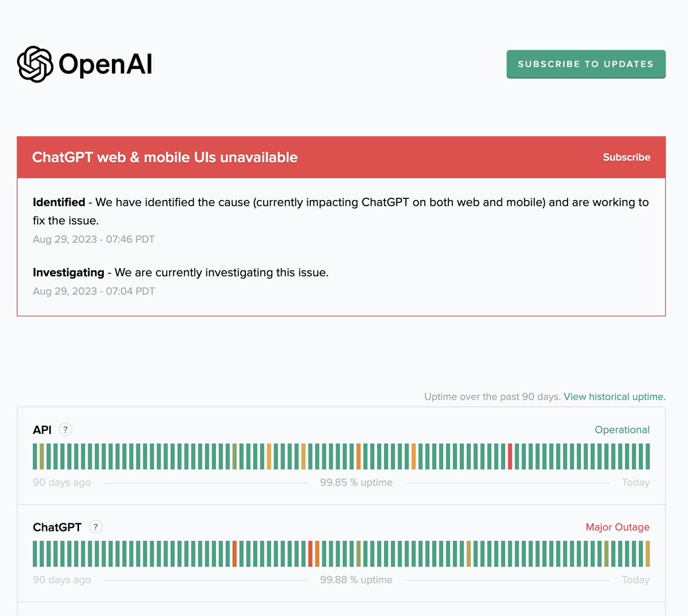Click the 99.85 % uptime label
The image size is (688, 616).
(x=356, y=482)
